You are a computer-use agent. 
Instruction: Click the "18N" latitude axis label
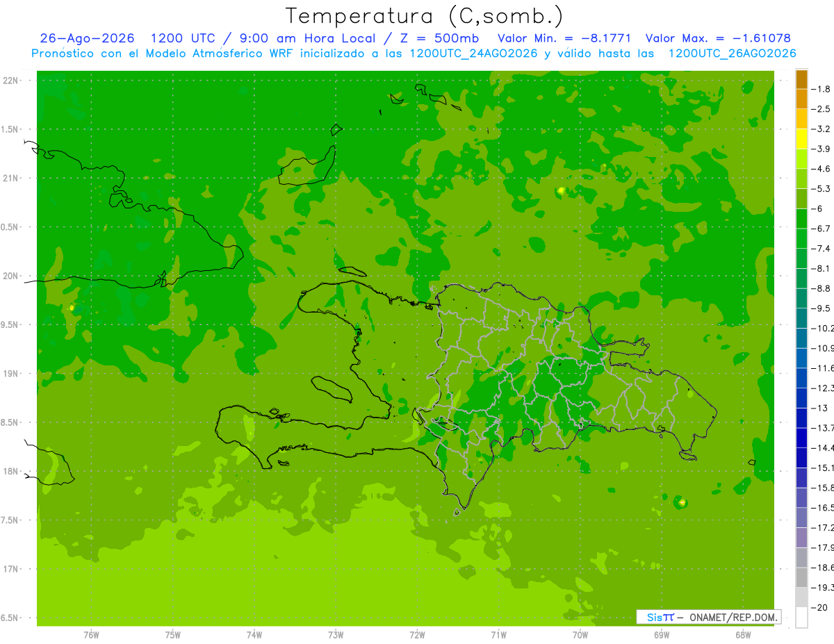click(x=11, y=471)
